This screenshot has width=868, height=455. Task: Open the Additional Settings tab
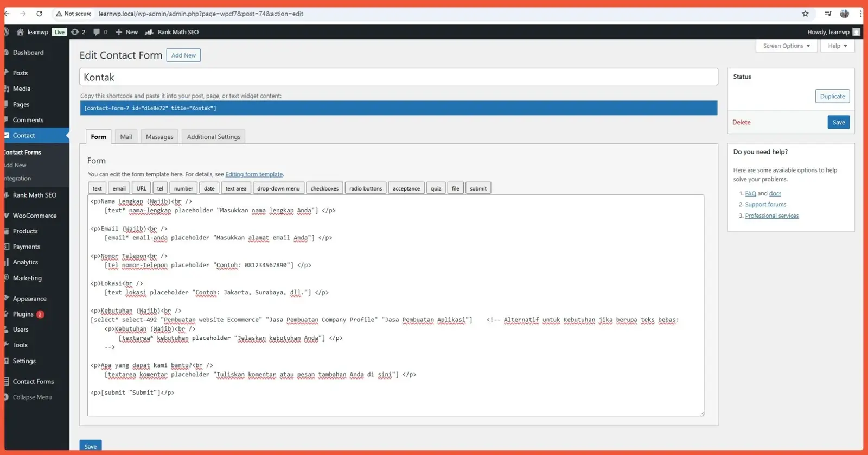pos(213,137)
